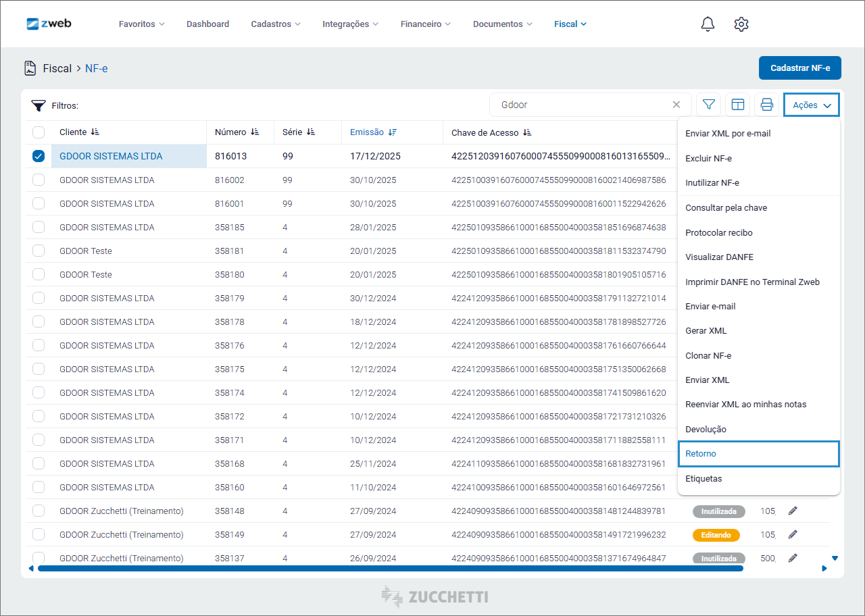The image size is (865, 616).
Task: Collapse the Ações dropdown button
Action: tap(811, 105)
